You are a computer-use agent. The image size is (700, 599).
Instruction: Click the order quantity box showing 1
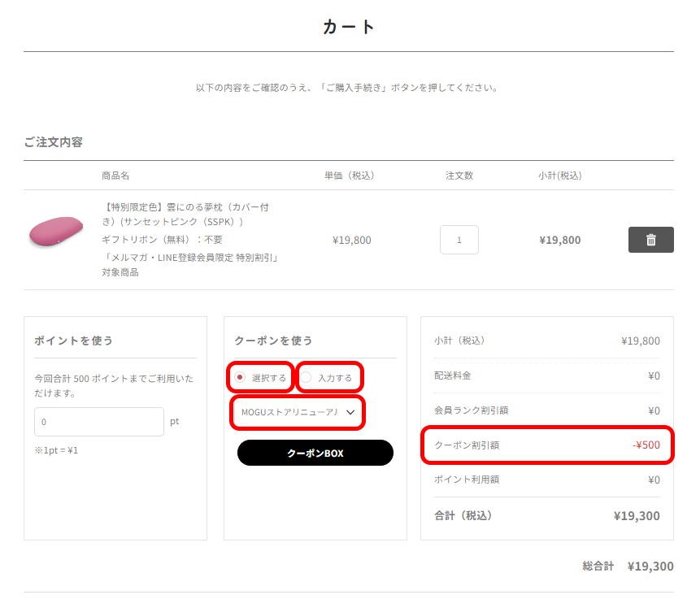point(459,240)
